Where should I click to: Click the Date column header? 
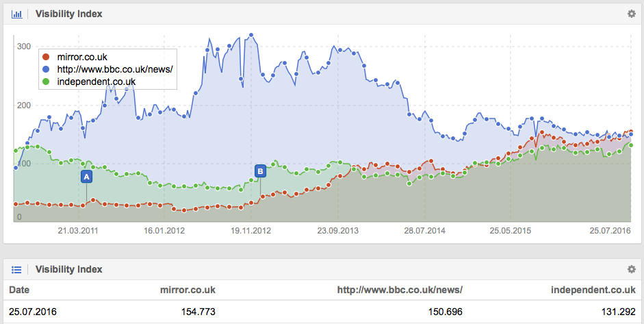[x=19, y=290]
